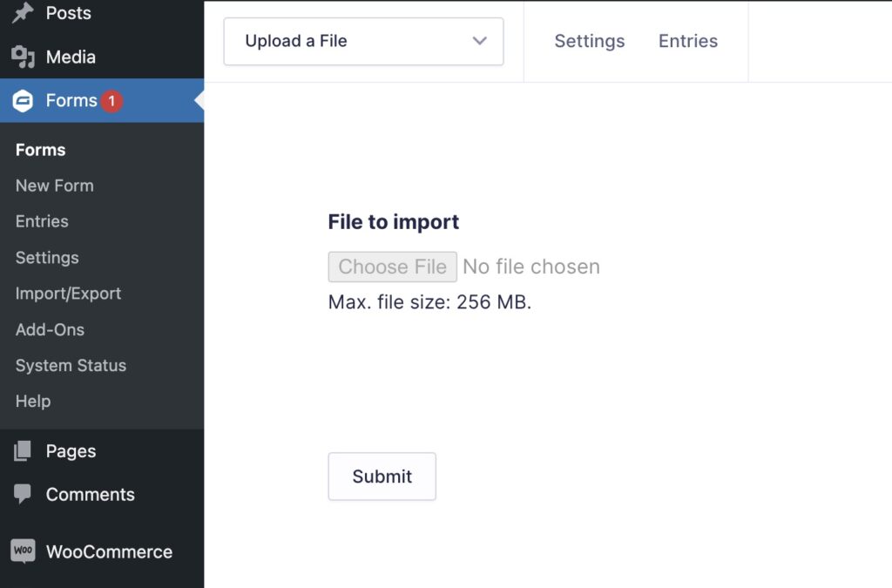Expand the WooCommerce menu section

[108, 551]
